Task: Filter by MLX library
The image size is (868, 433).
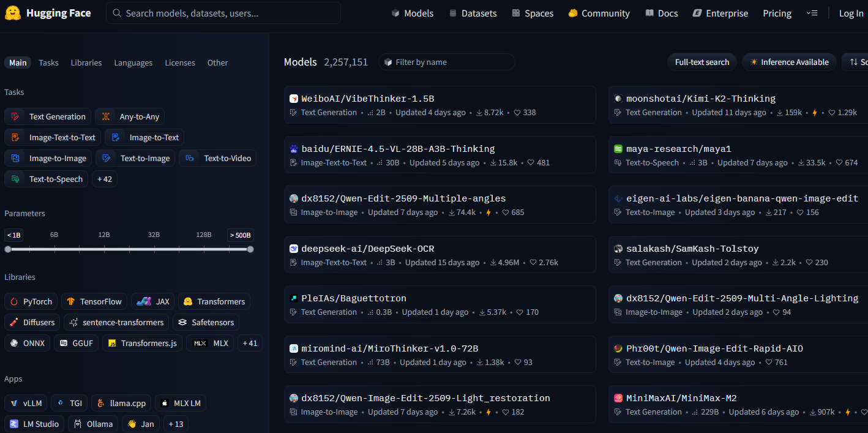Action: 210,343
